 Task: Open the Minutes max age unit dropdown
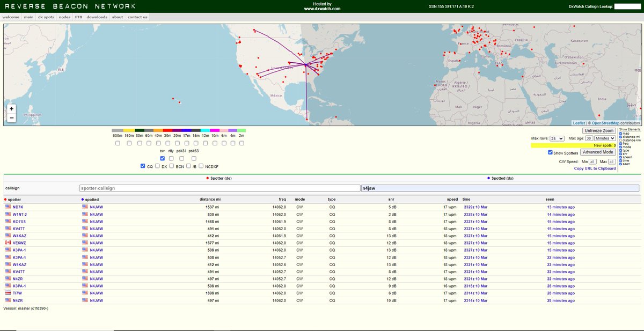[605, 138]
